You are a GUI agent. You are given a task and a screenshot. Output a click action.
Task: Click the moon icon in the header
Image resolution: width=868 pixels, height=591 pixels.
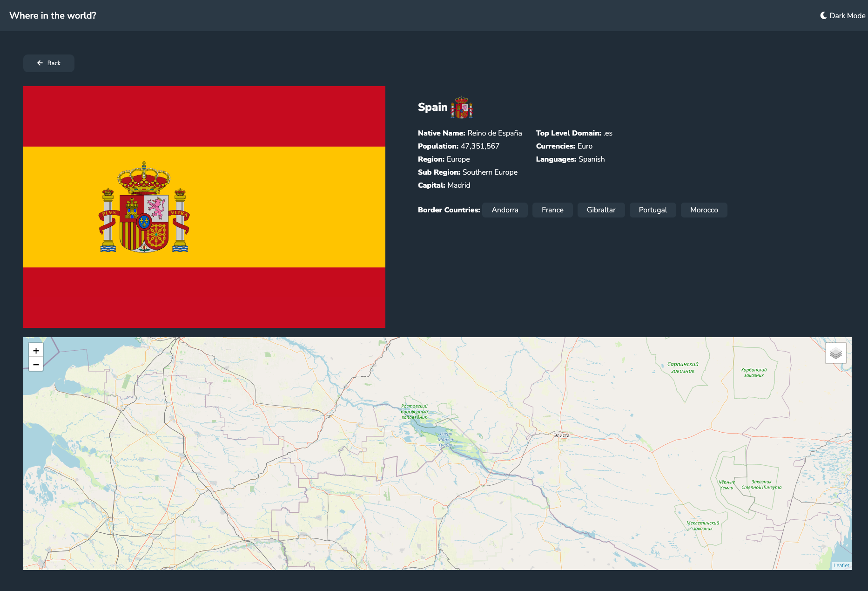pyautogui.click(x=823, y=15)
